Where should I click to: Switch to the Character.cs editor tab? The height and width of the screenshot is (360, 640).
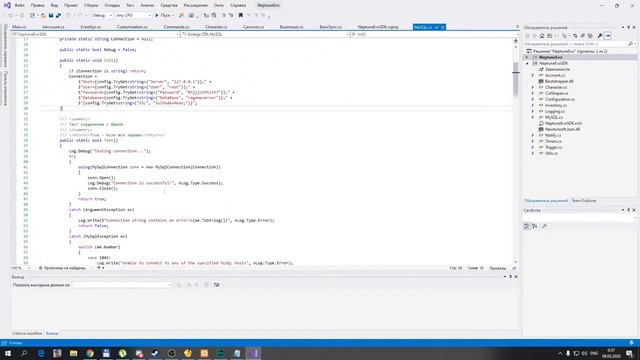click(216, 27)
